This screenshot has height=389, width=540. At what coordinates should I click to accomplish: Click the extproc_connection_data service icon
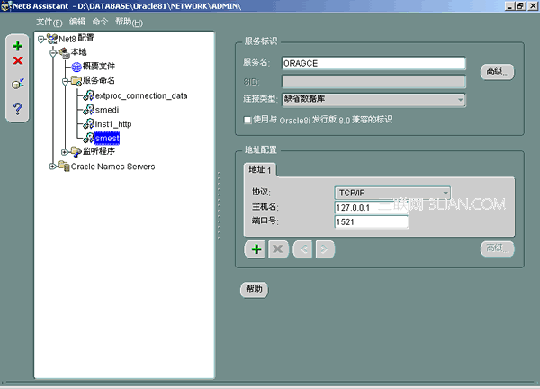pos(89,96)
